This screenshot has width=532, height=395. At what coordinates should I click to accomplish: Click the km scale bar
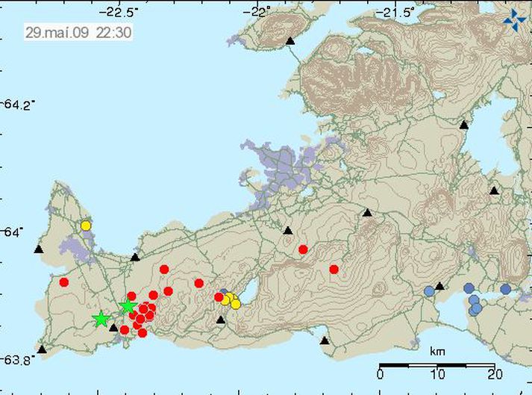(x=436, y=365)
